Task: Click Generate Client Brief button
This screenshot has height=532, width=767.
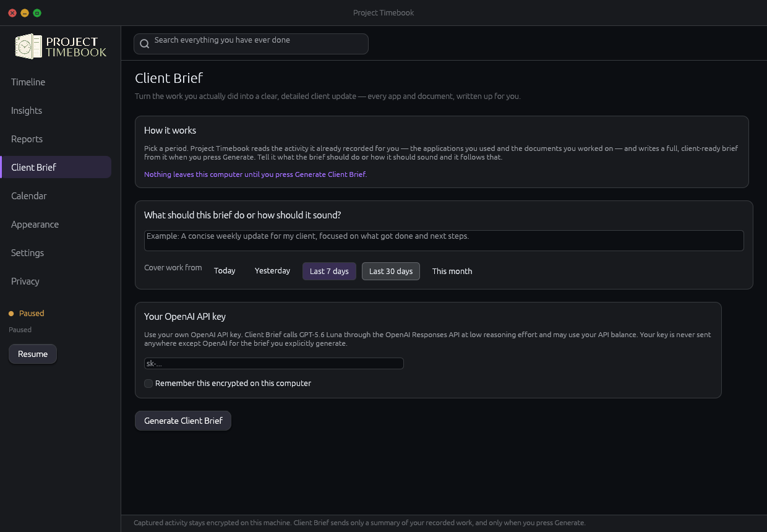Action: 183,421
